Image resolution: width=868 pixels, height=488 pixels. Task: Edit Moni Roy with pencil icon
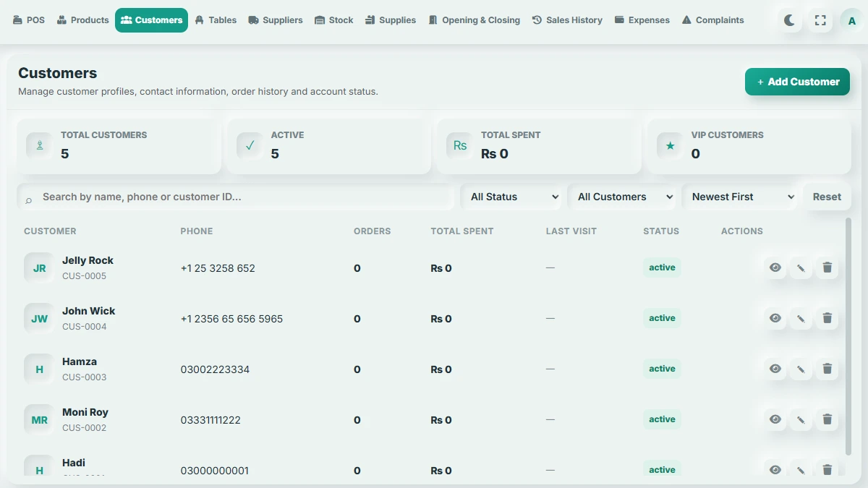click(x=801, y=419)
